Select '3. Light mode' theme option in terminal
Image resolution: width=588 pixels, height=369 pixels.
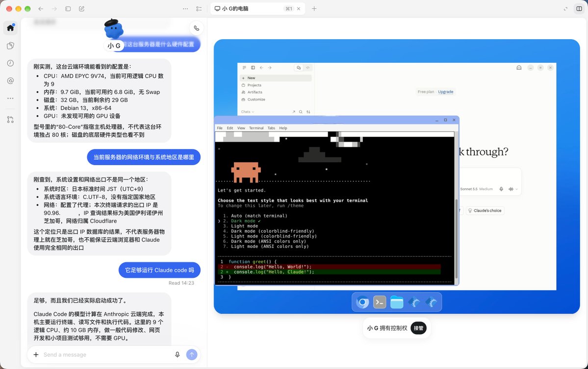[240, 226]
